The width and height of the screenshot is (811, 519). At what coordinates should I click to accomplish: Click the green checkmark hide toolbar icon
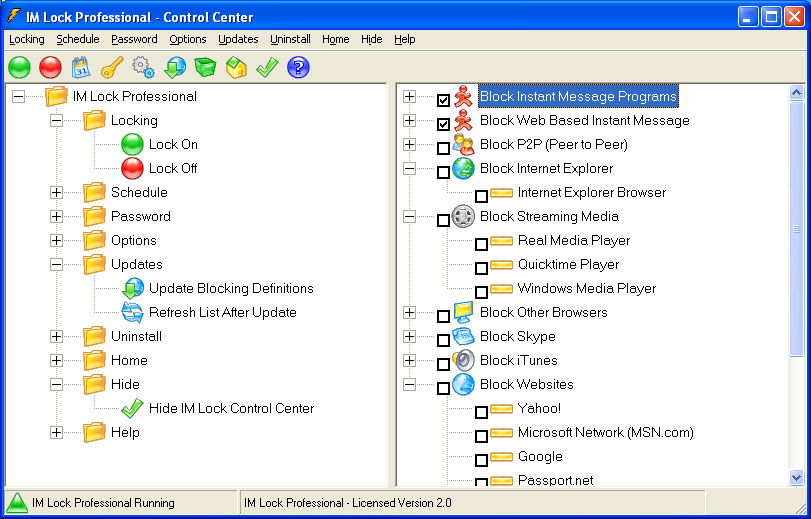[267, 67]
